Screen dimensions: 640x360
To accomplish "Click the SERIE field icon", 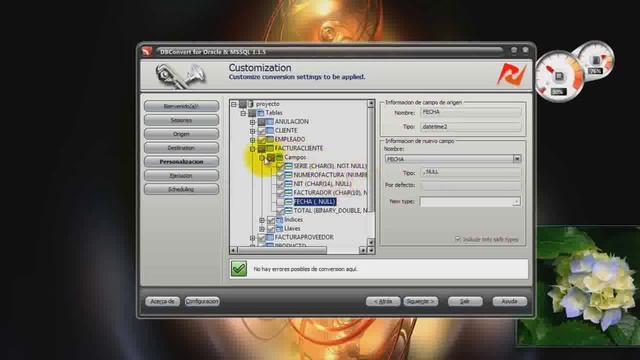I will [289, 166].
